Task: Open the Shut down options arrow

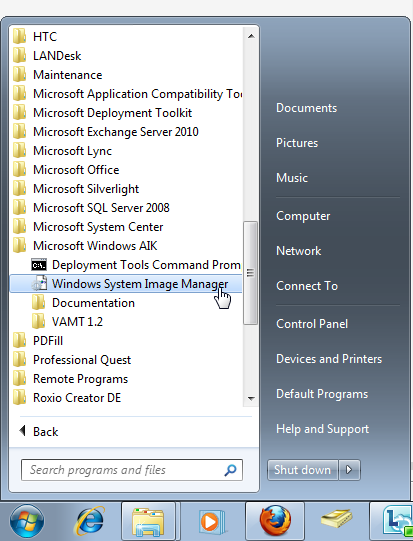Action: pos(349,470)
